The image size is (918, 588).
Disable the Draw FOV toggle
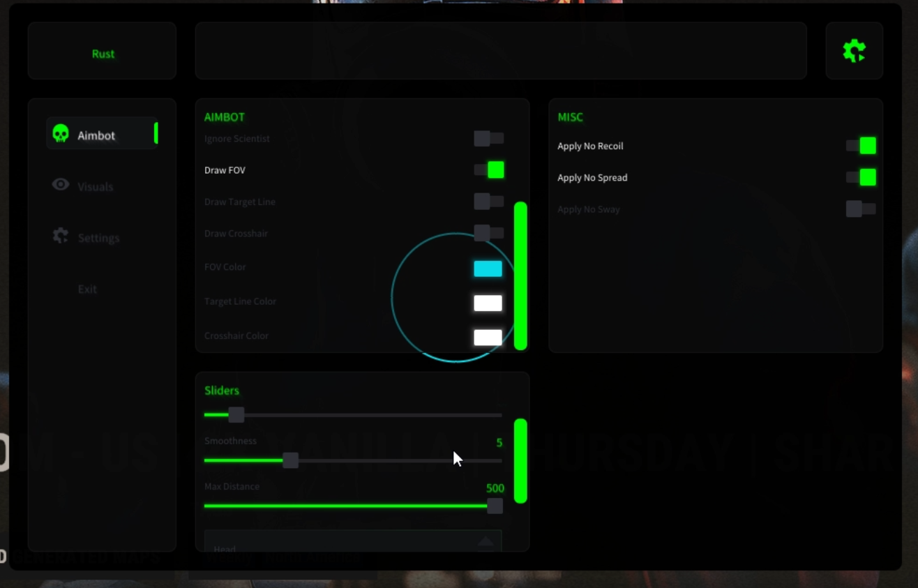[x=488, y=169]
